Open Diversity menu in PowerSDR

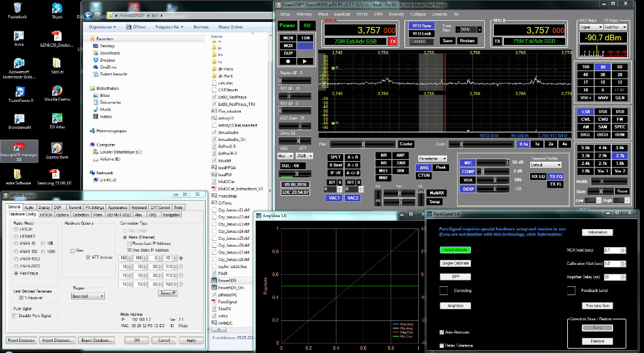[x=396, y=14]
